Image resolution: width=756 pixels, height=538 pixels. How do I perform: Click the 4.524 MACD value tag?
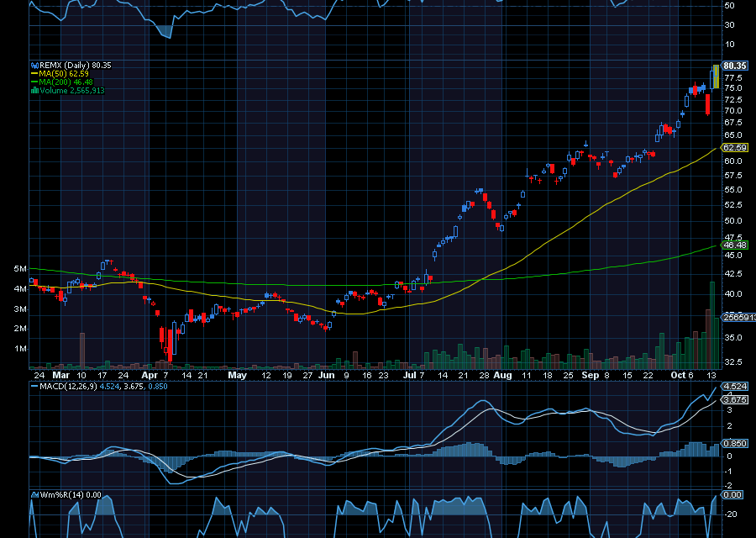pyautogui.click(x=735, y=388)
